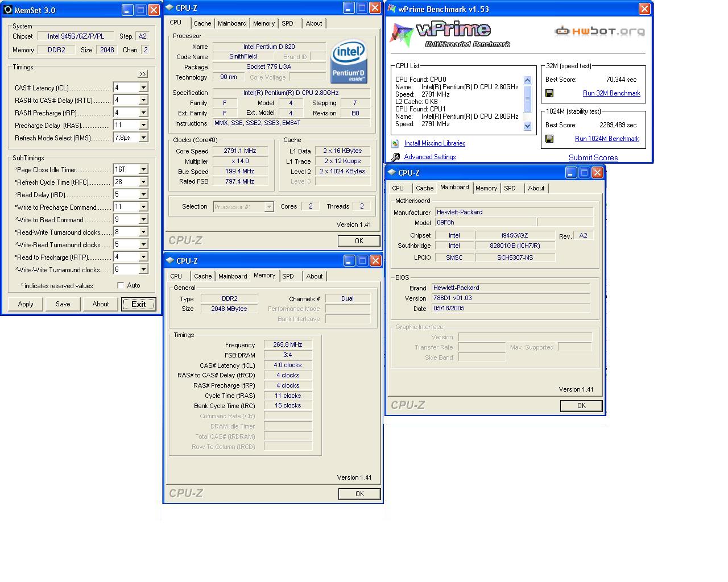Click the hwbot.org logo
This screenshot has height=582, width=728.
(599, 31)
